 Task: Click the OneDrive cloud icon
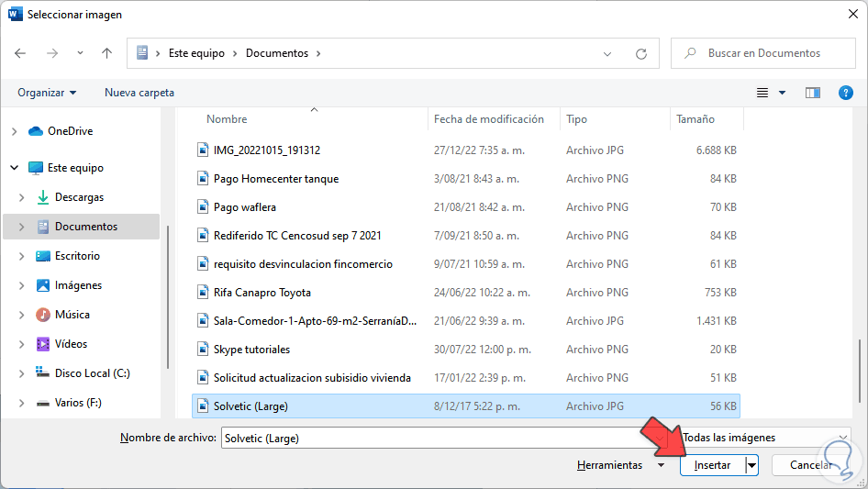[36, 131]
